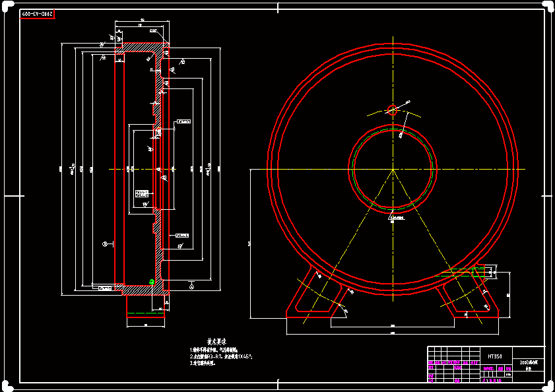Select the HT350 material text in title block
Screen dimensions: 555x392
495,356
